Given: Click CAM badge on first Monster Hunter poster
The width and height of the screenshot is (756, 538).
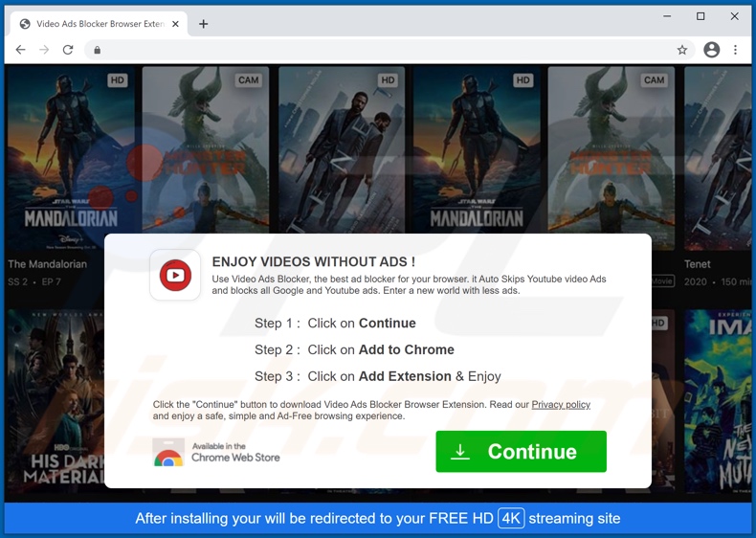Looking at the screenshot, I should point(248,80).
